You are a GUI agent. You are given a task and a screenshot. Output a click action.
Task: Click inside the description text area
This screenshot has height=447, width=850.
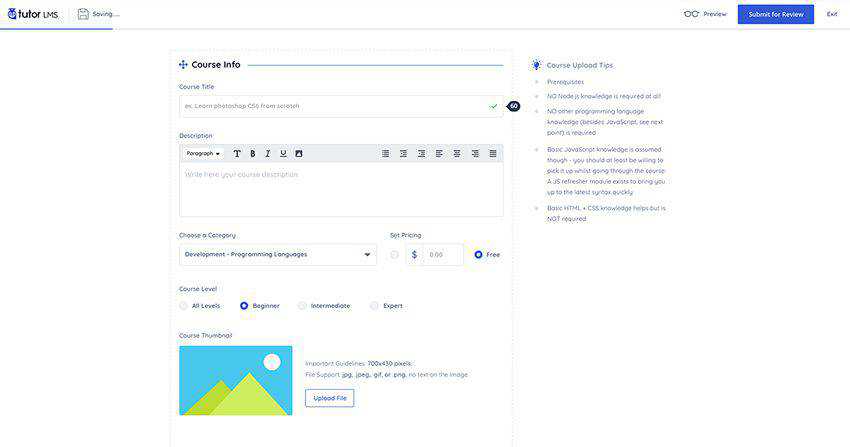coord(340,188)
